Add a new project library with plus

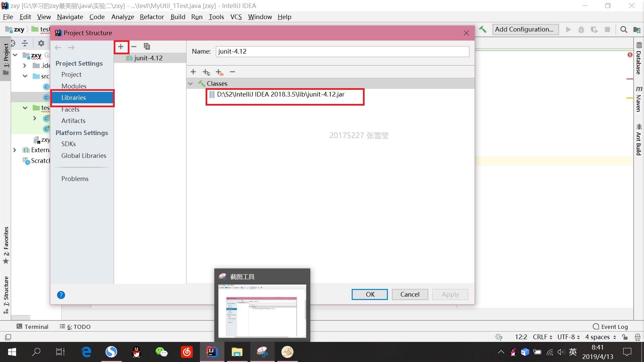pyautogui.click(x=121, y=47)
